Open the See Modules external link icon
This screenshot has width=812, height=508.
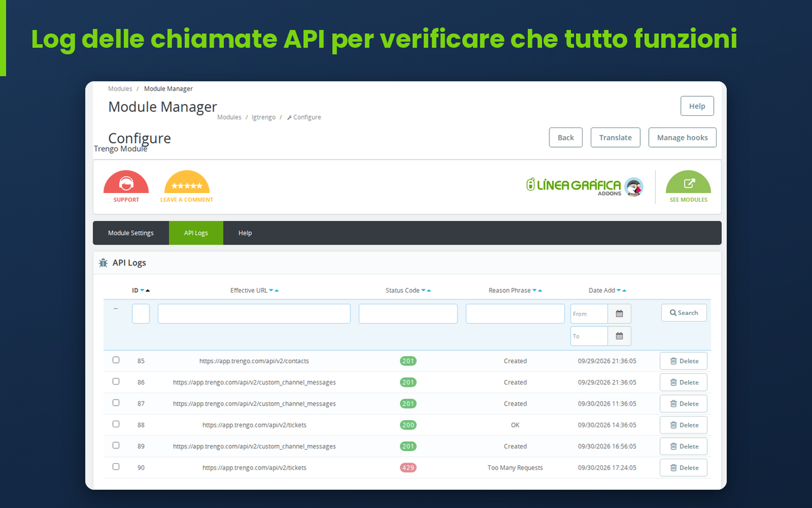(x=689, y=182)
